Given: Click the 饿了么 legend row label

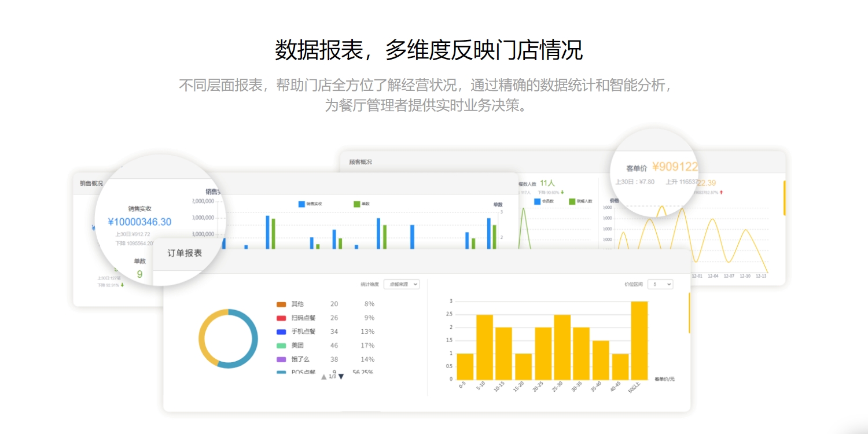Looking at the screenshot, I should coord(300,359).
